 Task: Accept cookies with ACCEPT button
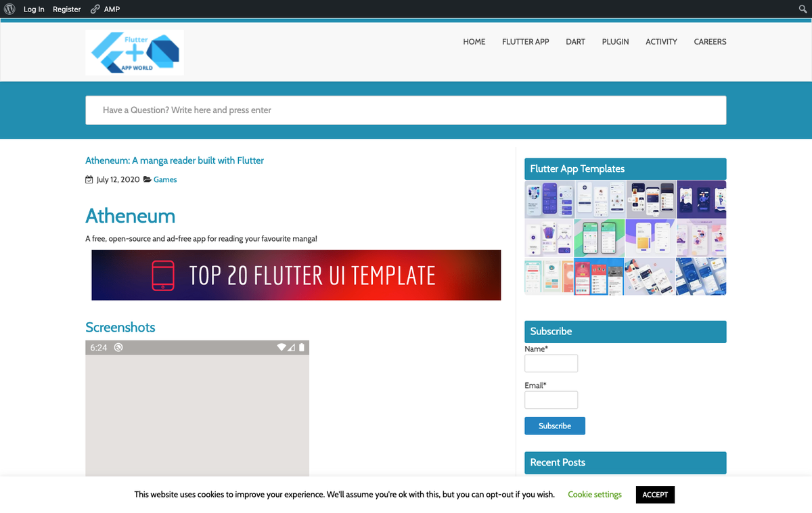(655, 495)
